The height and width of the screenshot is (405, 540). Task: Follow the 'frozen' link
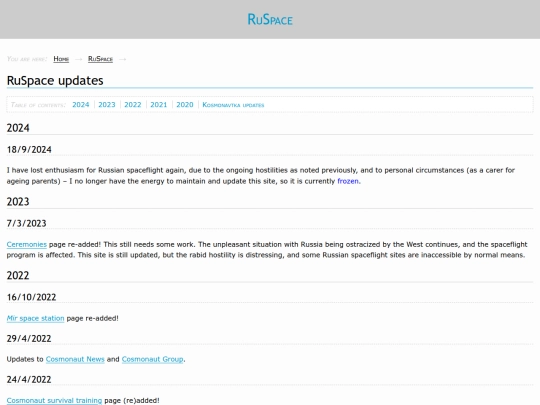point(348,181)
